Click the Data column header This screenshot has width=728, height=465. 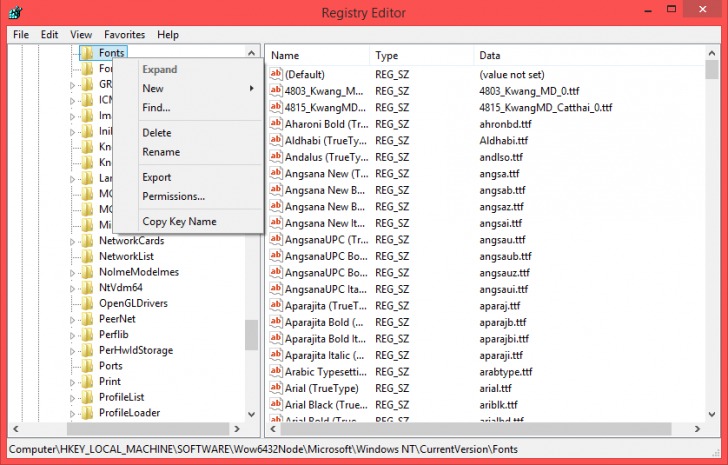[589, 56]
